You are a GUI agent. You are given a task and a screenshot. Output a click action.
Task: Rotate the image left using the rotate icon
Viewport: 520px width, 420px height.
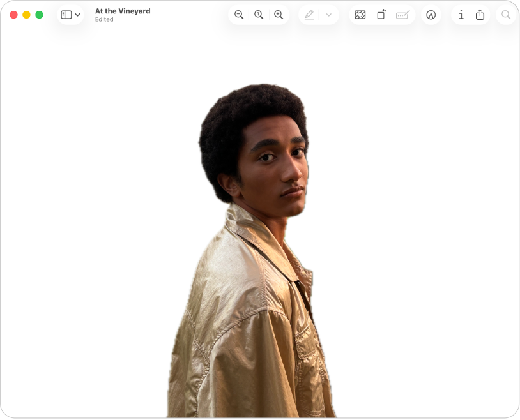point(381,14)
